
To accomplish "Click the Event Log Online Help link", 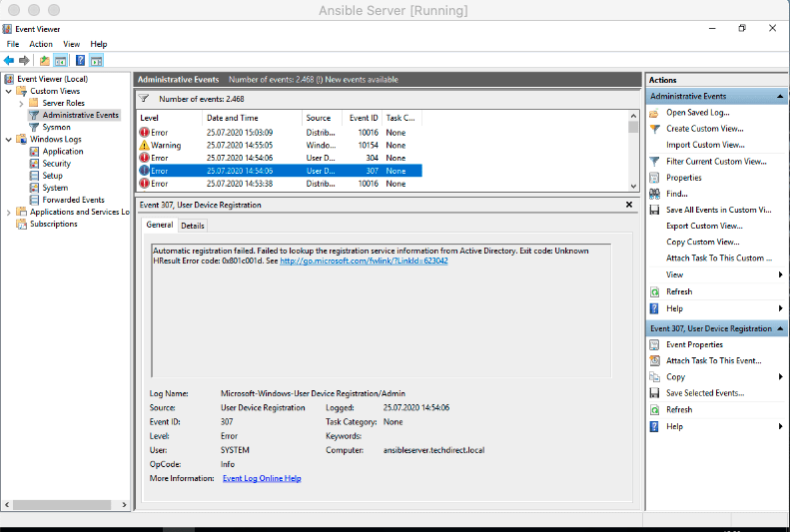I will [x=262, y=478].
